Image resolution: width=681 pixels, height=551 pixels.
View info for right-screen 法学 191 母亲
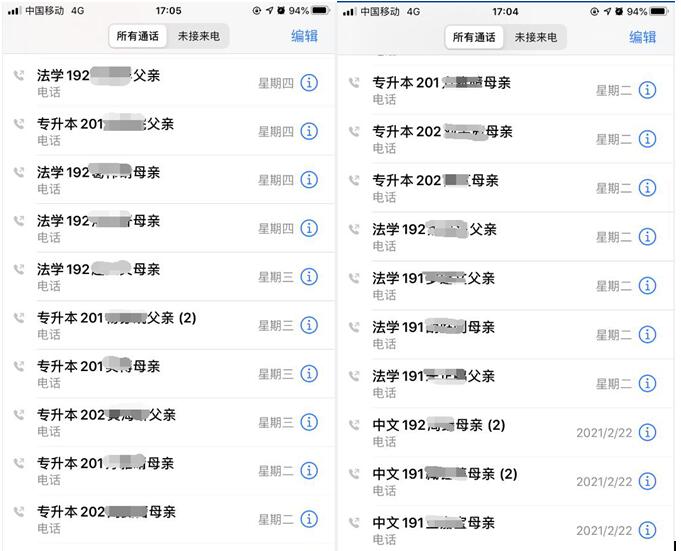(647, 335)
